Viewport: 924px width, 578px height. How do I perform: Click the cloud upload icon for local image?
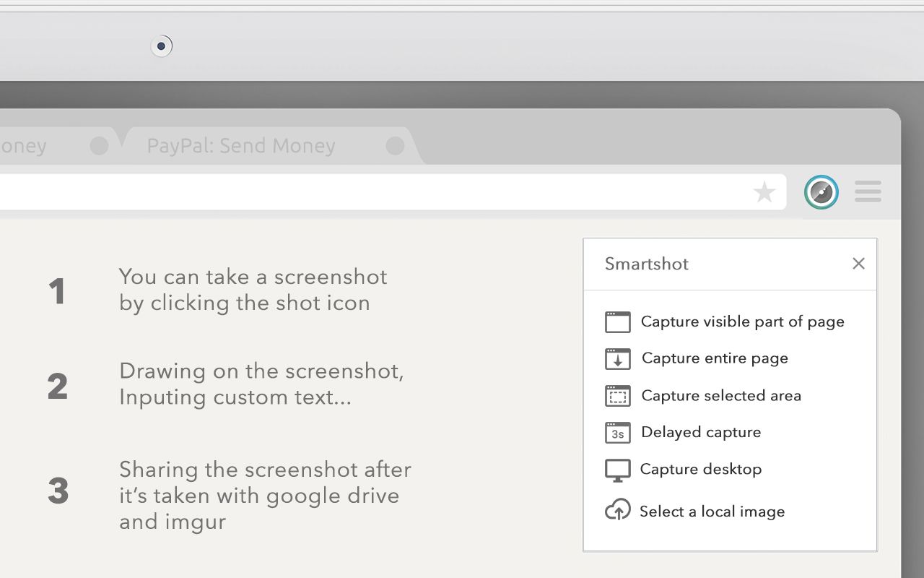pos(617,511)
